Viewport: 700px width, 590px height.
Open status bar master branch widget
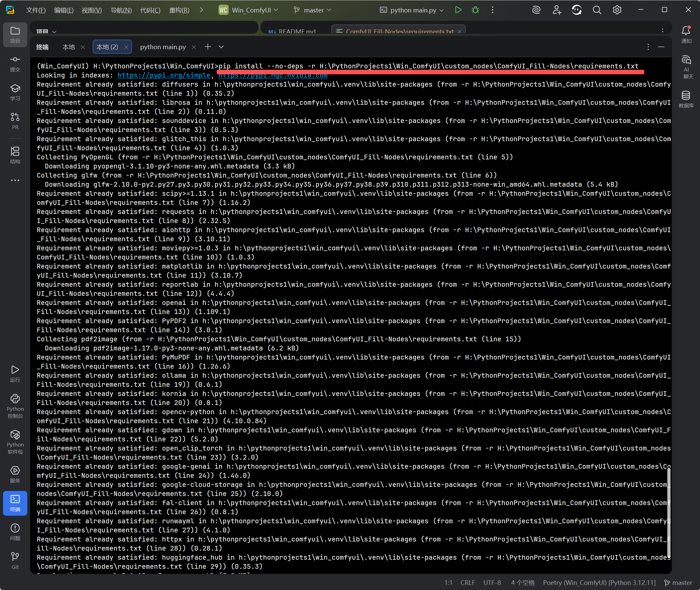coord(678,583)
